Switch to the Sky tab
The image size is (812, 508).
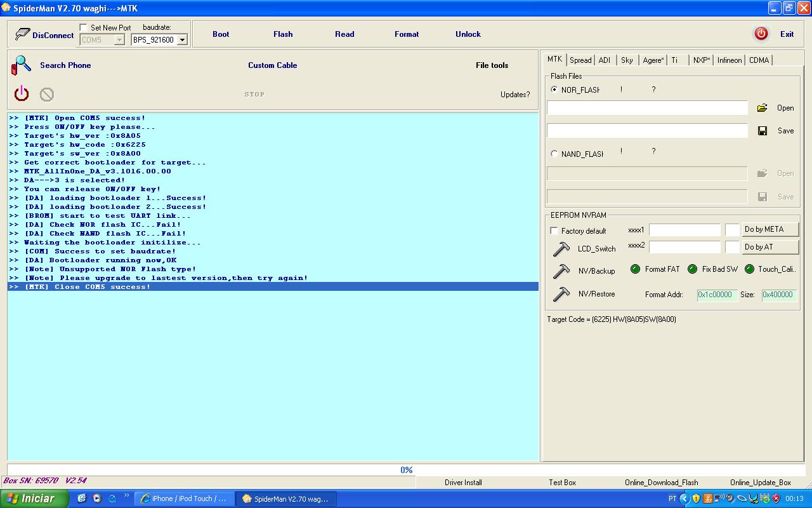pyautogui.click(x=627, y=60)
